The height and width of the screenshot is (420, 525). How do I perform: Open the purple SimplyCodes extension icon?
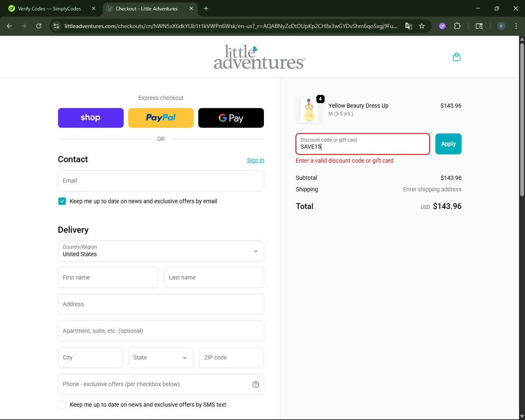(x=442, y=26)
